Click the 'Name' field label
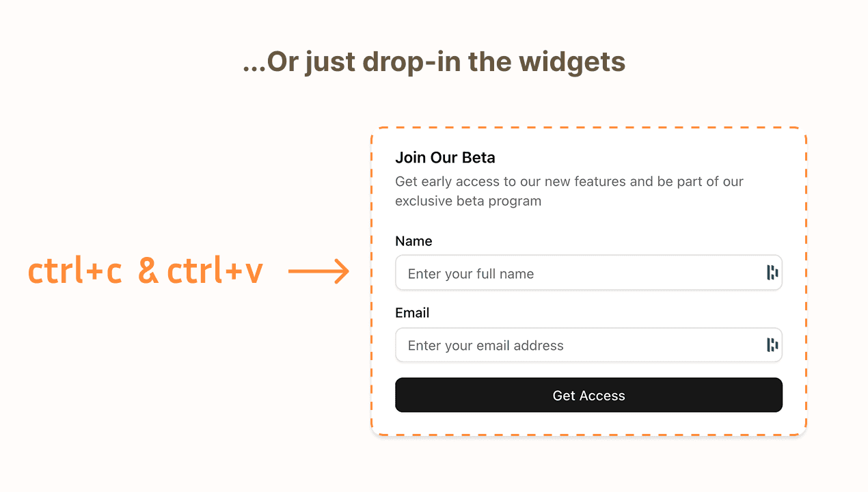The height and width of the screenshot is (492, 868). pyautogui.click(x=413, y=241)
